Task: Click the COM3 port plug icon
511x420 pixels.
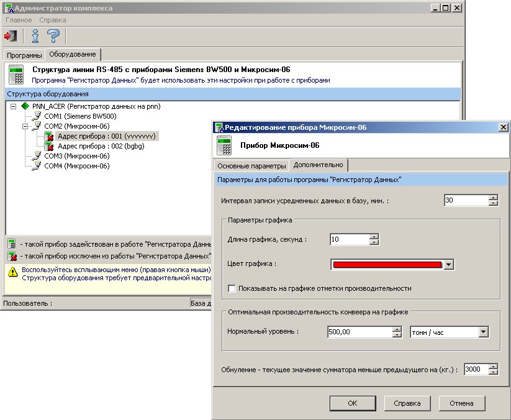Action: click(37, 156)
